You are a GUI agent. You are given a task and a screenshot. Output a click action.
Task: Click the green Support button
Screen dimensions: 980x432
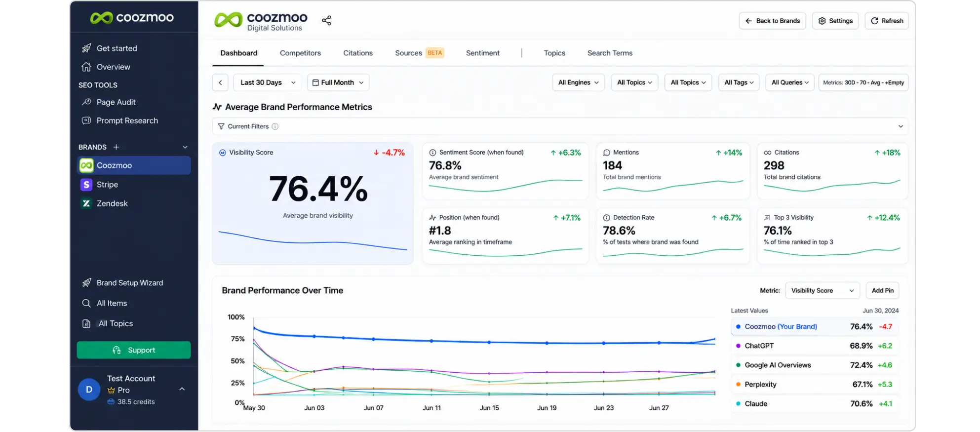coord(134,350)
